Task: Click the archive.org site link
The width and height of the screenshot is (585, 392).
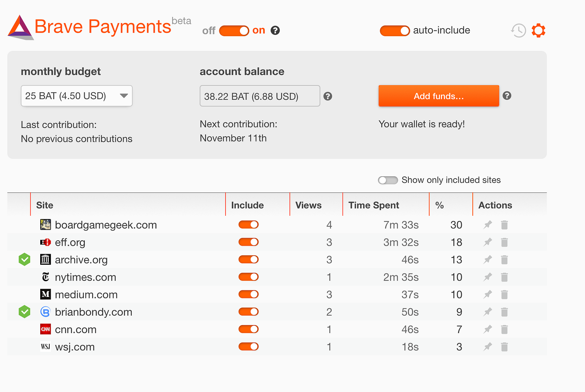Action: coord(81,260)
